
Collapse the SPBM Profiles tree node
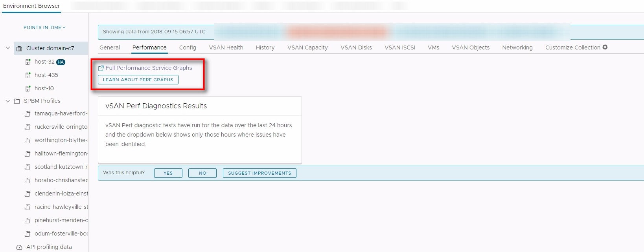(x=8, y=101)
